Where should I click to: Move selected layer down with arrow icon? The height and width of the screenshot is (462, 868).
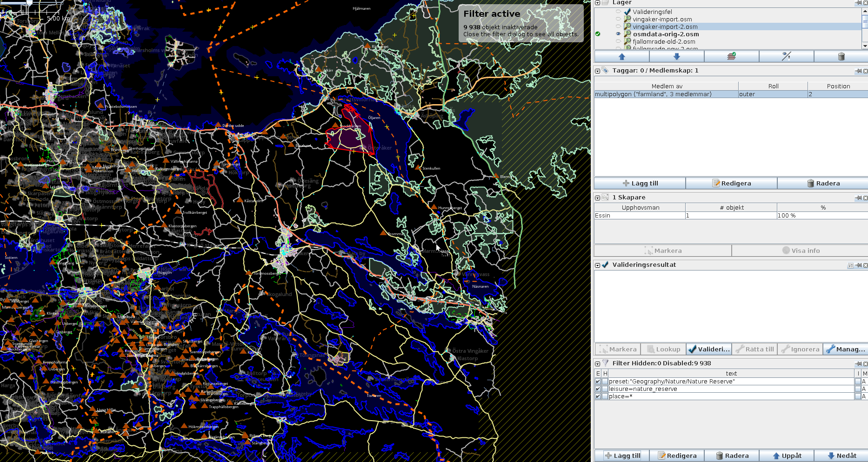(x=676, y=57)
